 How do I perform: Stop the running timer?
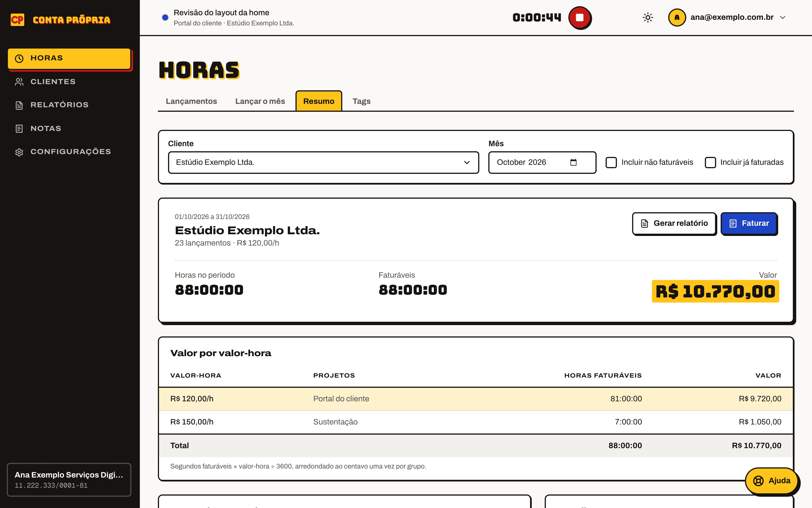click(579, 17)
